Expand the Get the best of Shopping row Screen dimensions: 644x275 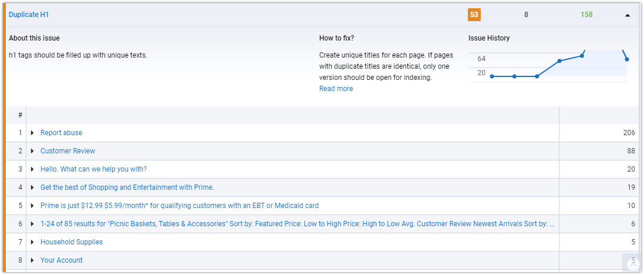pos(32,187)
